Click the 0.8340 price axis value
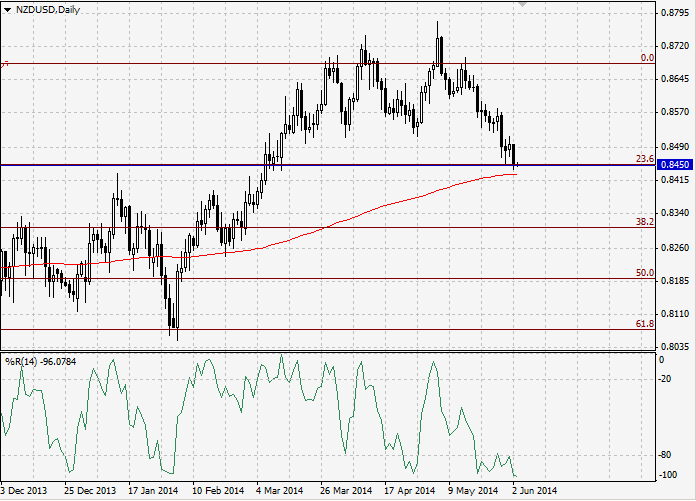 pos(675,213)
